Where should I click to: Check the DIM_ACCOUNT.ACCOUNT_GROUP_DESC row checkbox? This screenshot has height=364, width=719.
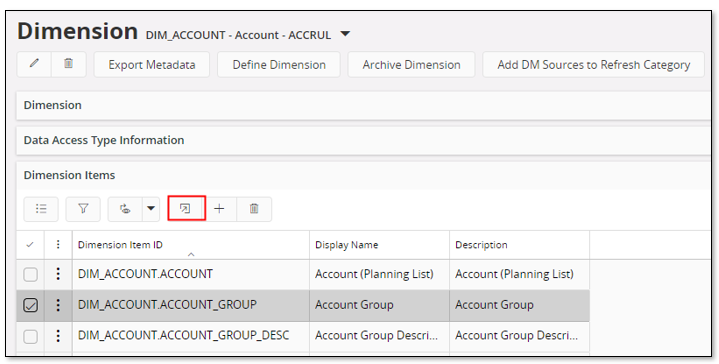[31, 337]
